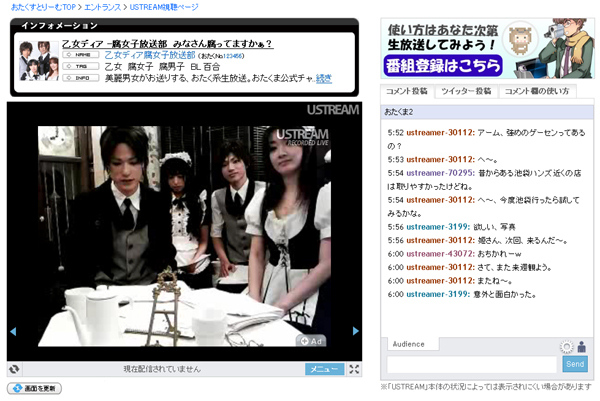Open the コメント欄の使い方 tab
This screenshot has width=600, height=401.
tap(536, 91)
